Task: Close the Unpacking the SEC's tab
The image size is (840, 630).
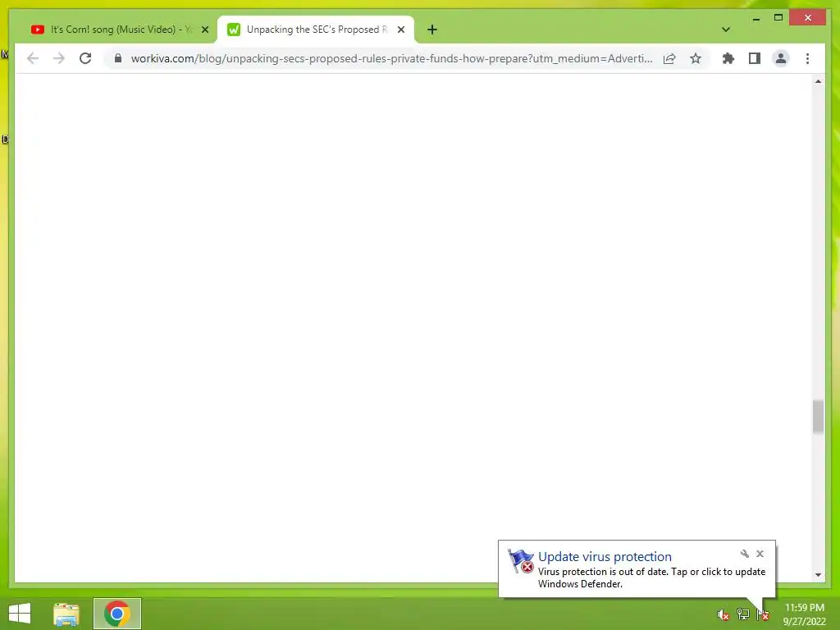Action: point(400,30)
